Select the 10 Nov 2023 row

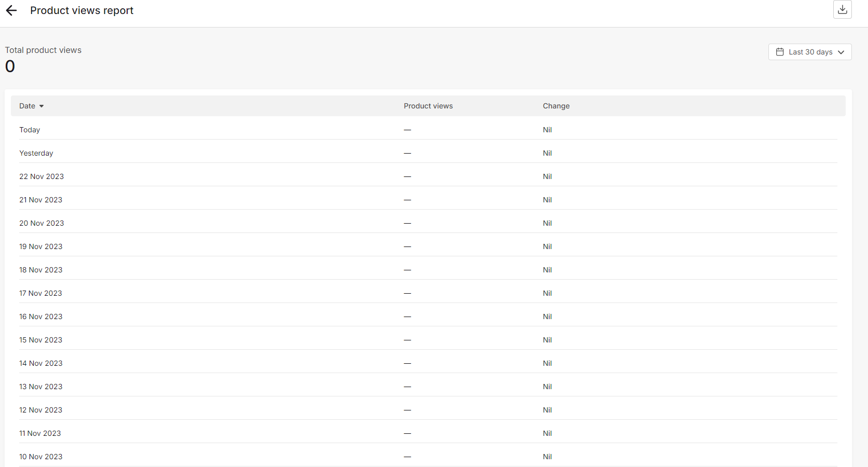(x=428, y=457)
